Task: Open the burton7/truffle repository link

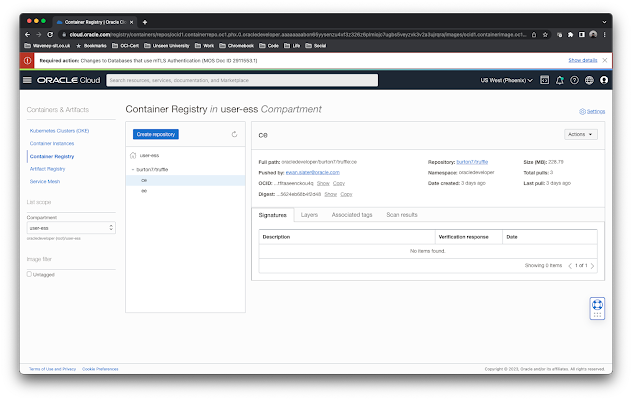Action: [472, 162]
